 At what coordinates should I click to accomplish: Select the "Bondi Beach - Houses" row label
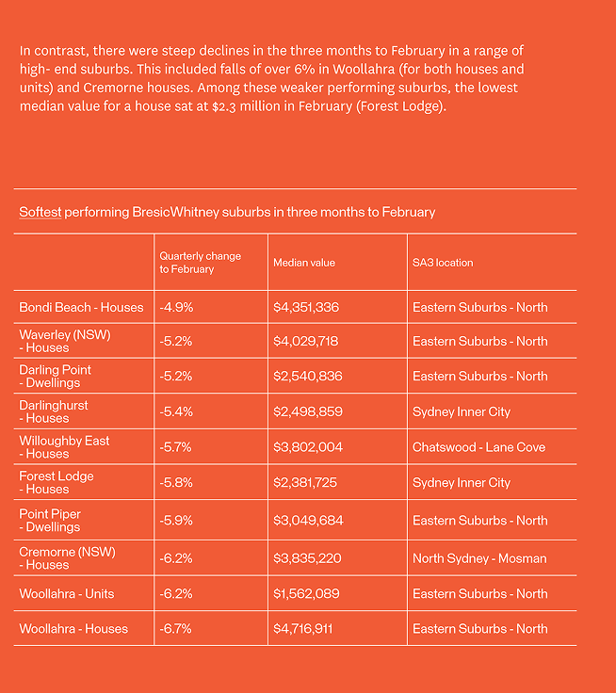(81, 307)
